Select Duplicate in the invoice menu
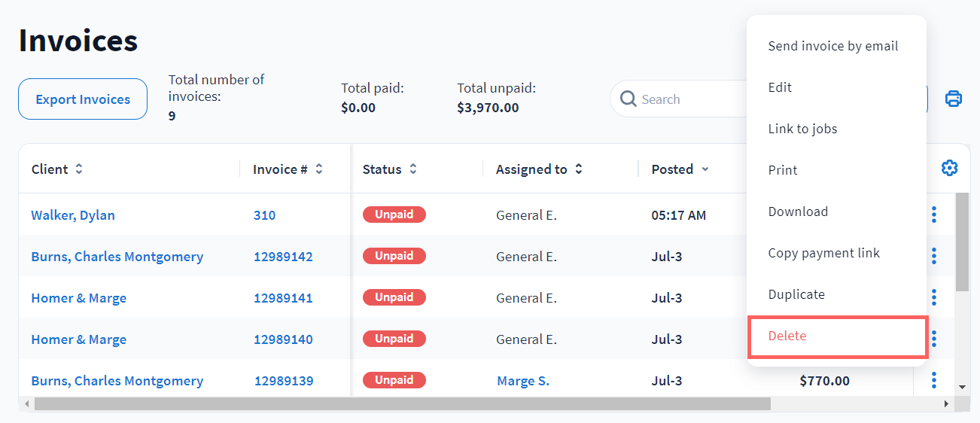The image size is (980, 423). point(796,294)
